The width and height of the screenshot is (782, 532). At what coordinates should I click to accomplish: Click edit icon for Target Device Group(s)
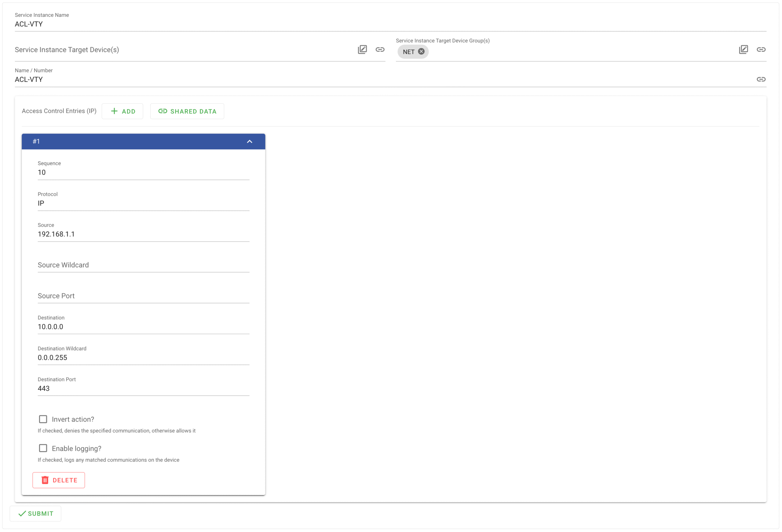(x=743, y=49)
